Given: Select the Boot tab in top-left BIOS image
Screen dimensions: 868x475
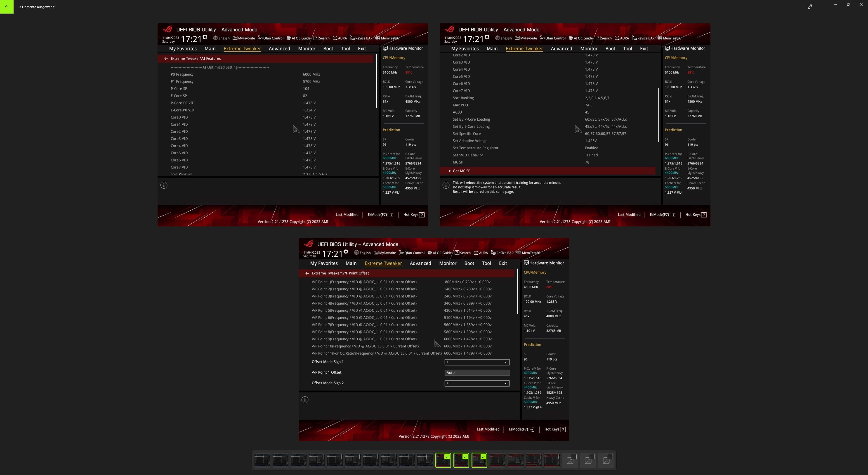Looking at the screenshot, I should 328,49.
